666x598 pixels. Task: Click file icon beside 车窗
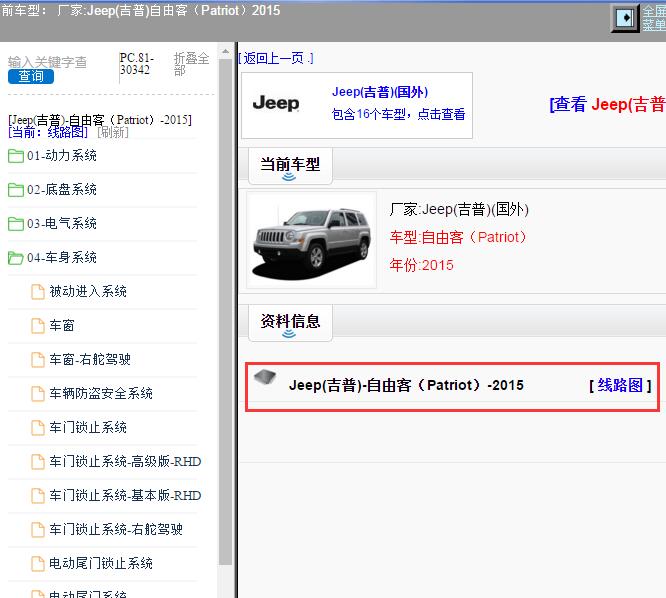pos(38,326)
